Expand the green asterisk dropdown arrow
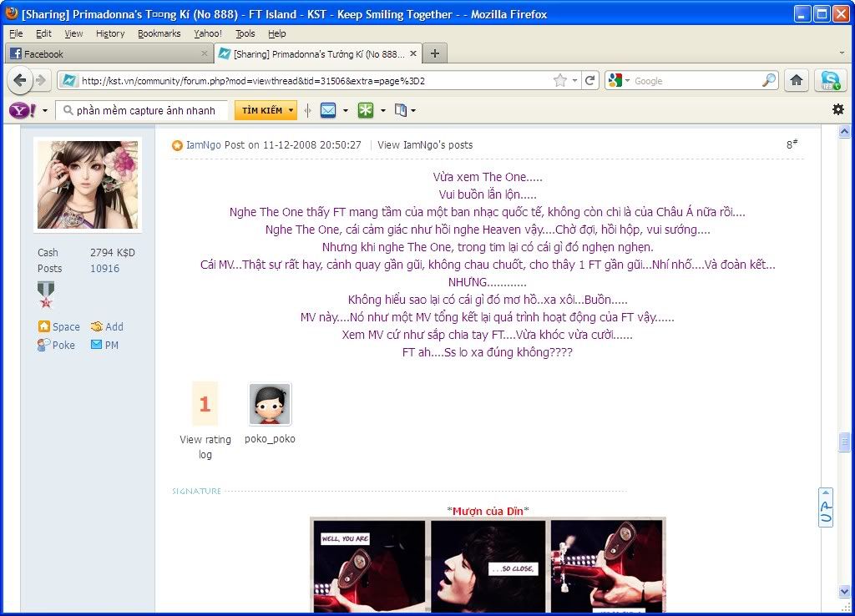This screenshot has height=616, width=855. pos(382,111)
